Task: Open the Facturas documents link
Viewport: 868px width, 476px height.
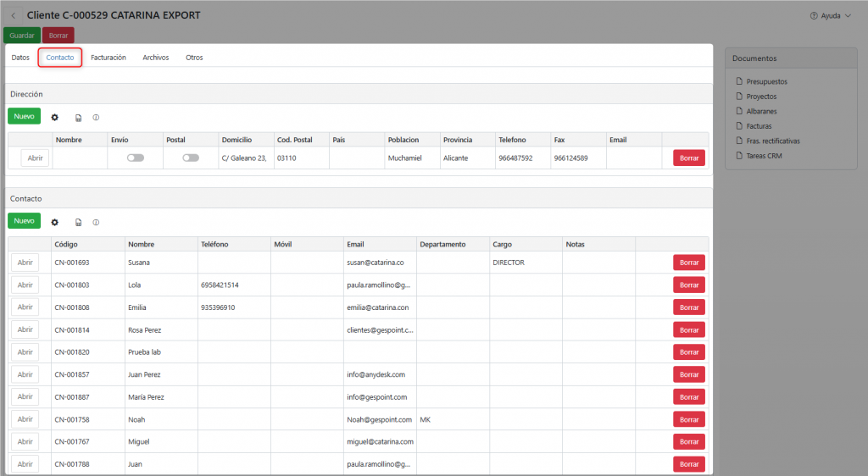Action: tap(759, 126)
